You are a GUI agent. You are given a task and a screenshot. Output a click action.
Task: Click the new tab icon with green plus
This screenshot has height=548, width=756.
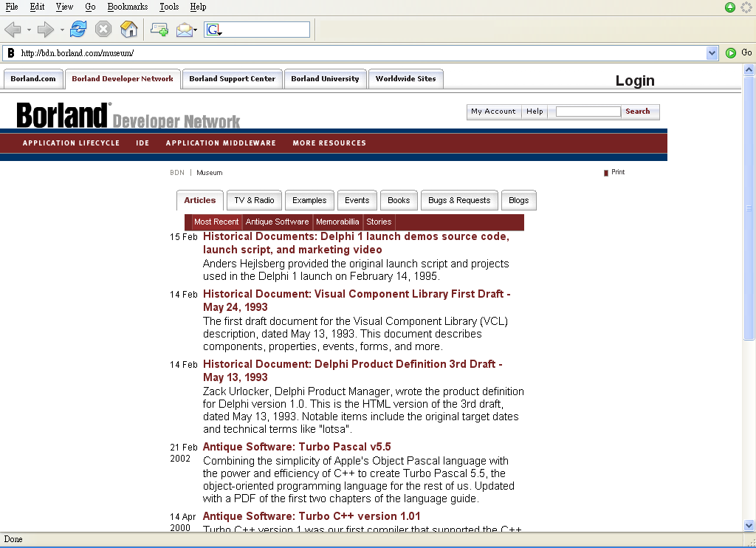159,30
